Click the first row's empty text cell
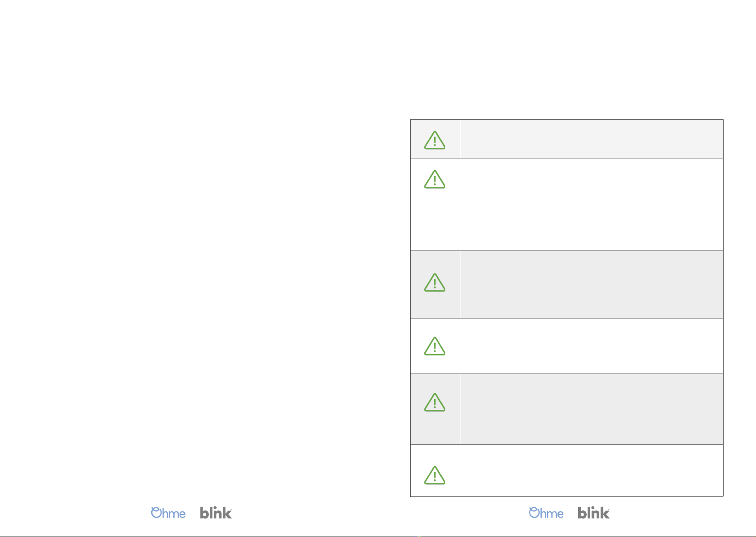This screenshot has width=756, height=537. tap(591, 139)
